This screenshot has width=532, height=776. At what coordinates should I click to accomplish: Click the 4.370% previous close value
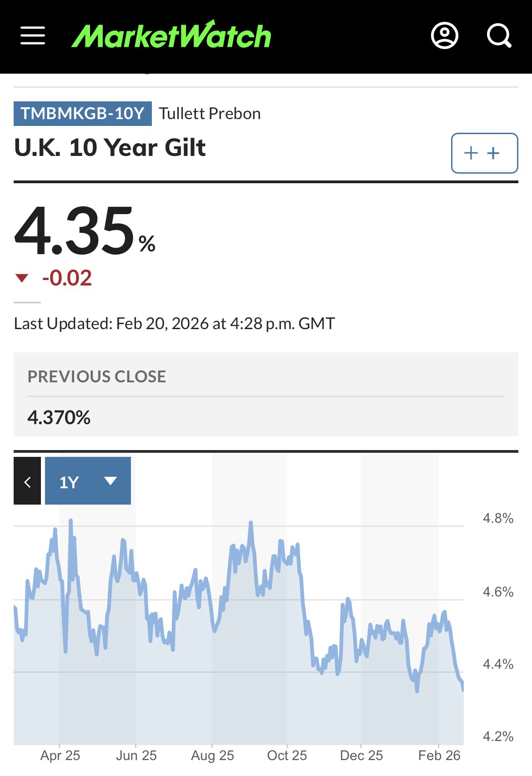point(59,417)
